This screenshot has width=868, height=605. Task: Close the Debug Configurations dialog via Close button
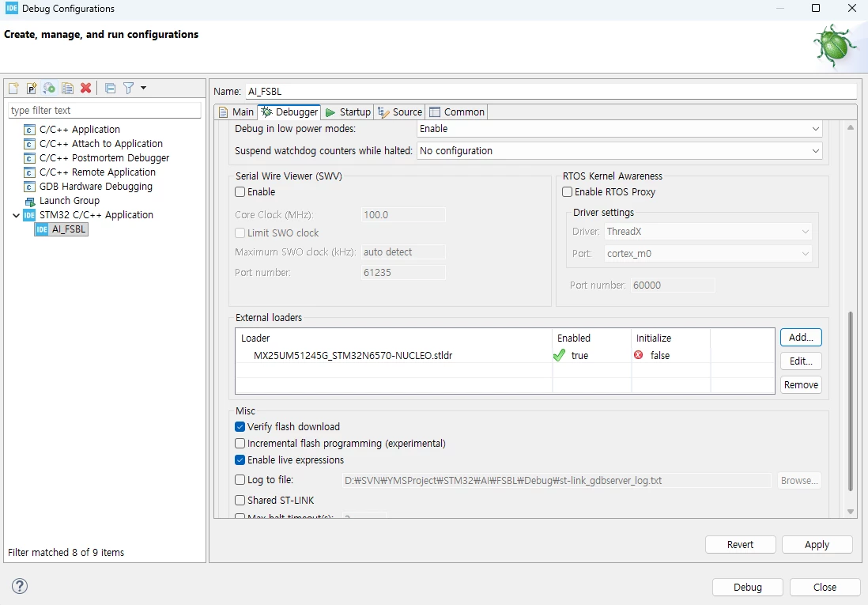825,588
